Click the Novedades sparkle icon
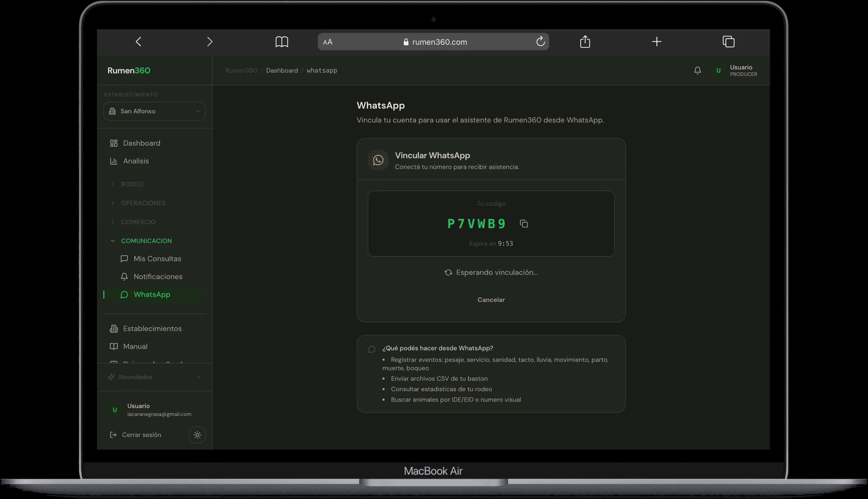 click(x=111, y=377)
